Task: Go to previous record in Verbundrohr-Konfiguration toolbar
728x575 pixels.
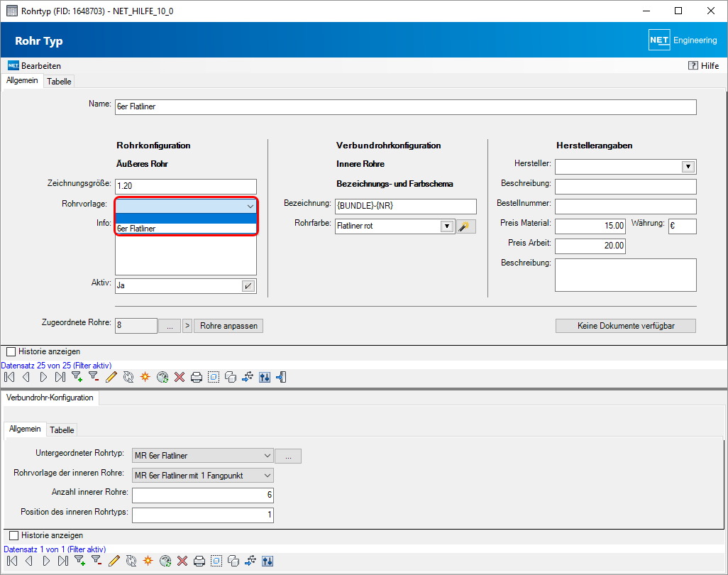Action: 29,561
